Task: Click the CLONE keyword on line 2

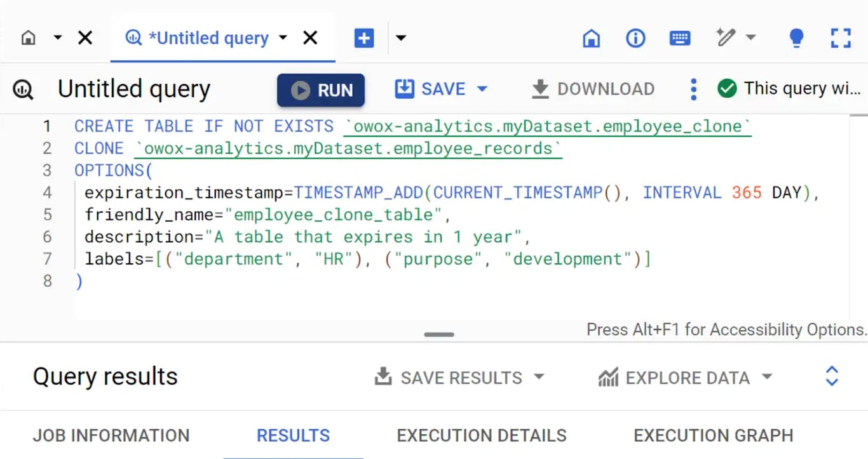Action: (x=99, y=149)
